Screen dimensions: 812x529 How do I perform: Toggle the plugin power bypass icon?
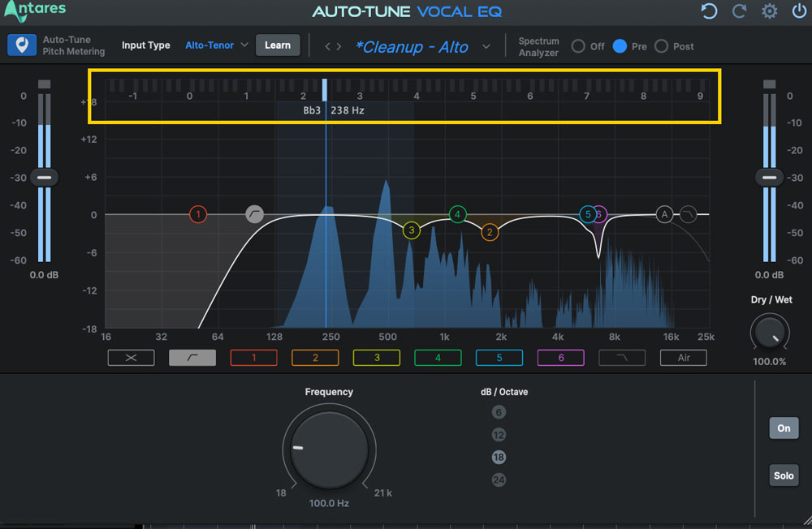coord(799,11)
